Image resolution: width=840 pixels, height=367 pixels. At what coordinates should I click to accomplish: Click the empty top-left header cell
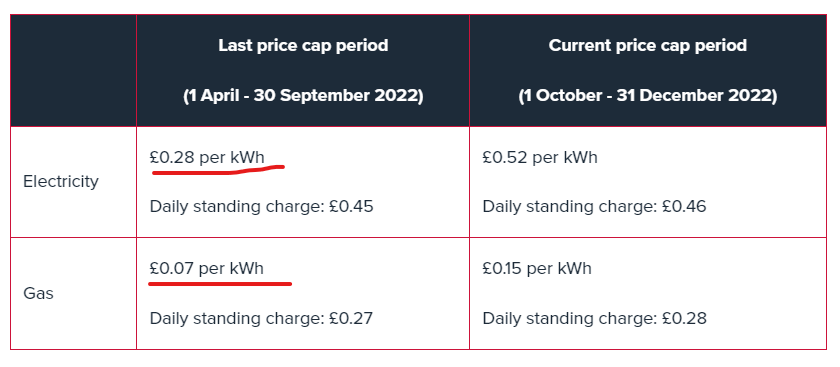coord(73,71)
